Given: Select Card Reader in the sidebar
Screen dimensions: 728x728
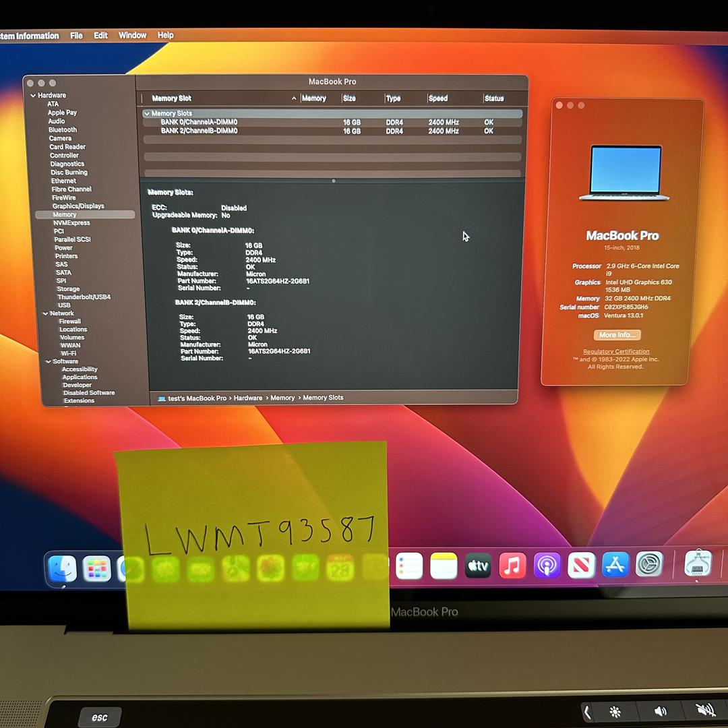Looking at the screenshot, I should tap(67, 147).
